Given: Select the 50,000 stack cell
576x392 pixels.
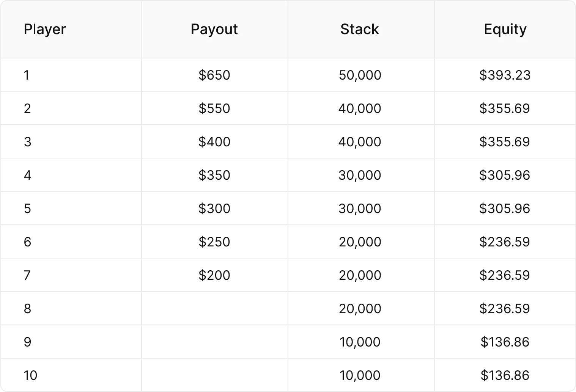Looking at the screenshot, I should pyautogui.click(x=360, y=75).
